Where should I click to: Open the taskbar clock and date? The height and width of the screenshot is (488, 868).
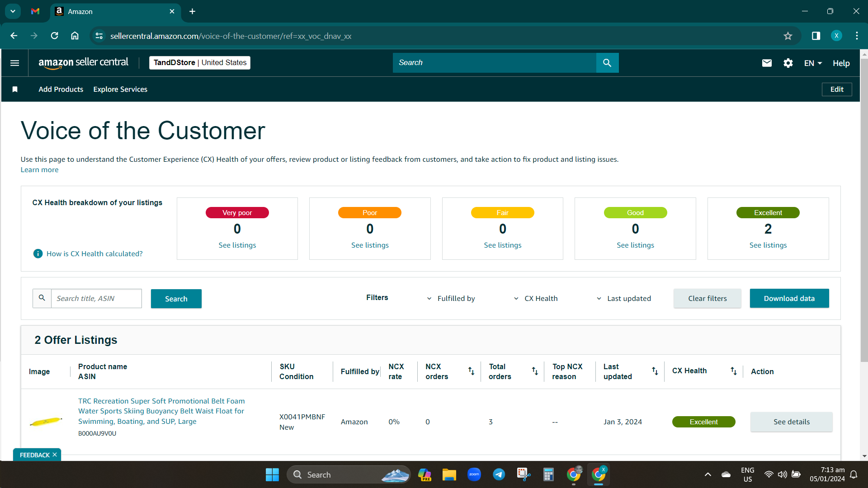(x=827, y=474)
